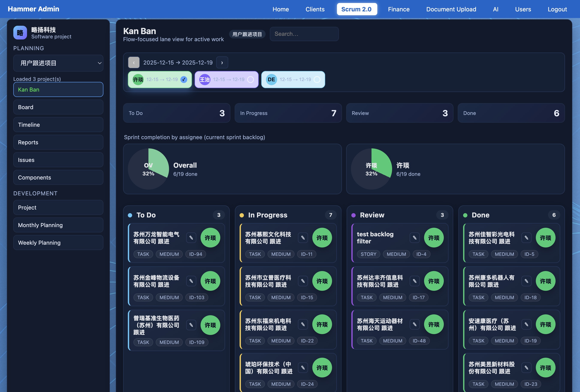Open Board view in sidebar
This screenshot has height=392, width=580.
[58, 107]
